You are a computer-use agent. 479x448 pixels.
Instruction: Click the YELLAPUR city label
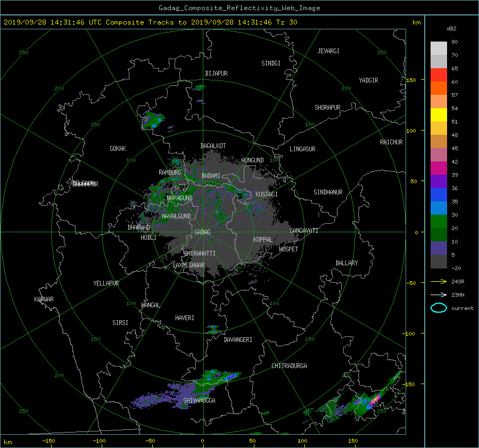(106, 283)
